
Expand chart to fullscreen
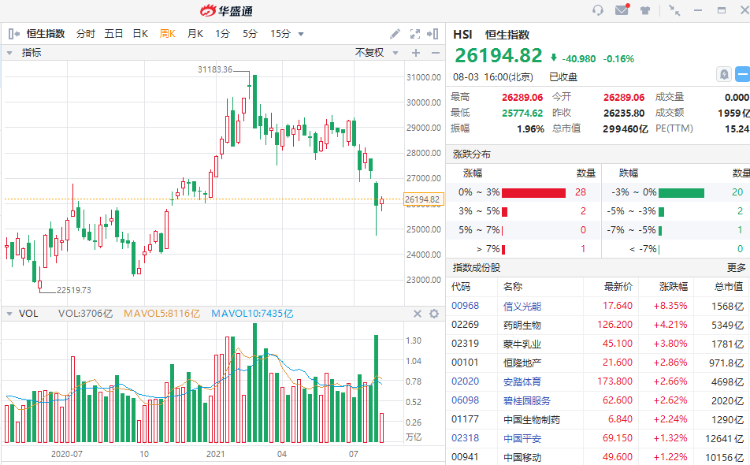pos(415,33)
